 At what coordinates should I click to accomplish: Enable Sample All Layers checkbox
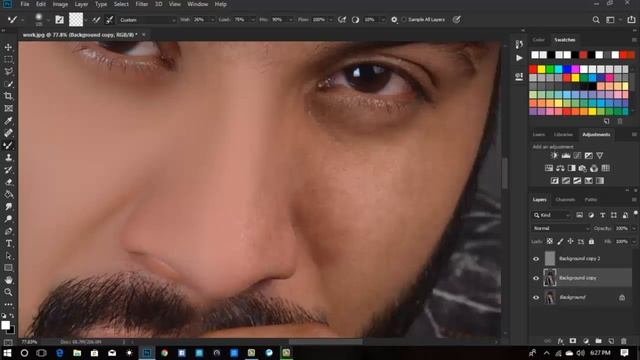point(404,20)
